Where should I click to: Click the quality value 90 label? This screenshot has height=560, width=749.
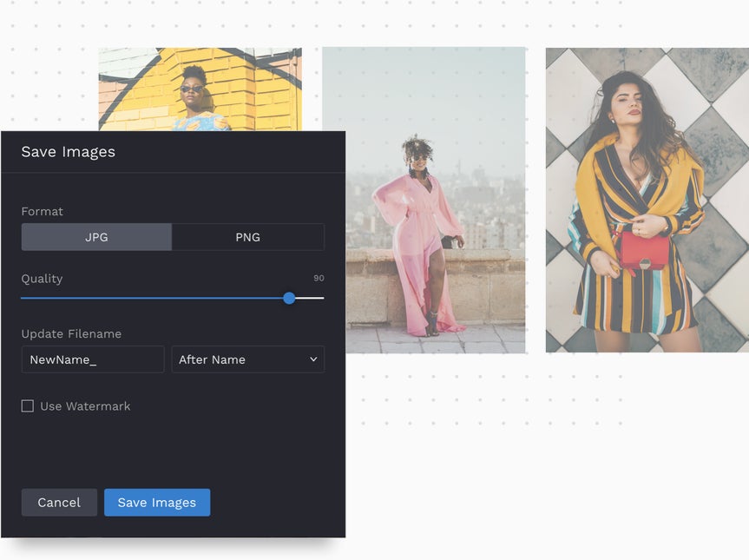[x=319, y=278]
